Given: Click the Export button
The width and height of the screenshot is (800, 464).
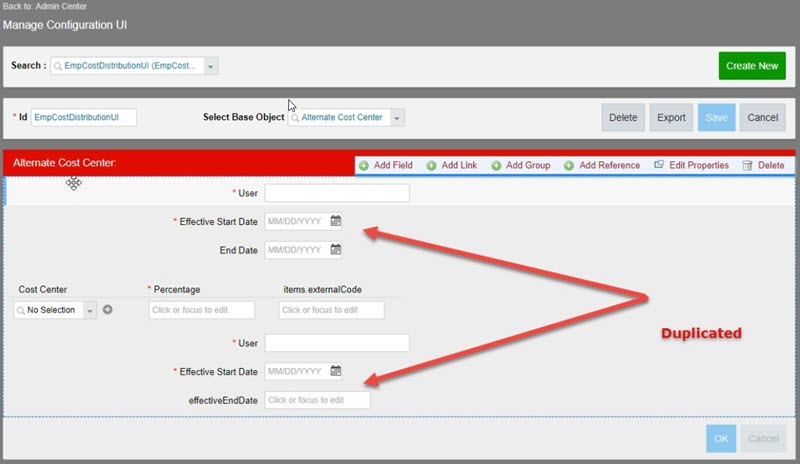Looking at the screenshot, I should coord(671,117).
